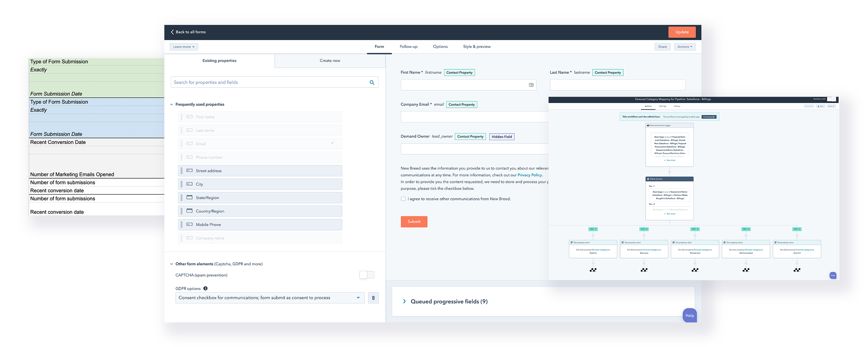Open the Actions dropdown menu
Viewport: 868px width, 347px height.
click(685, 47)
